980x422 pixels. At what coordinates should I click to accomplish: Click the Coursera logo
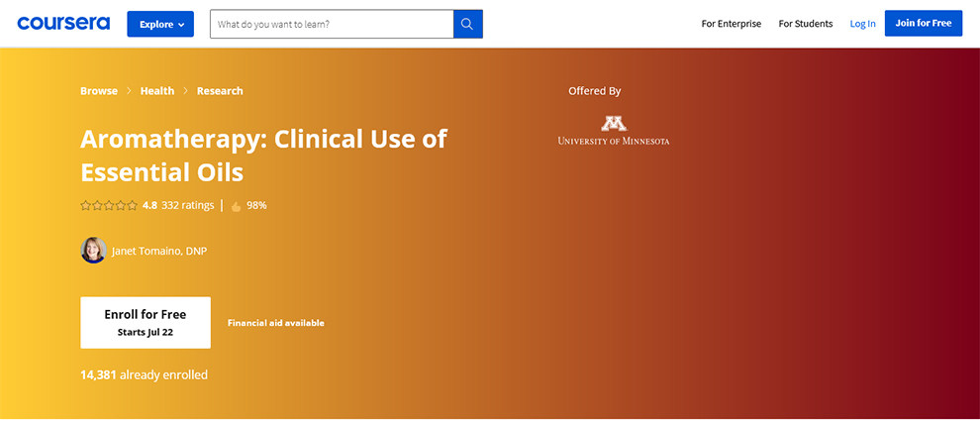point(63,24)
